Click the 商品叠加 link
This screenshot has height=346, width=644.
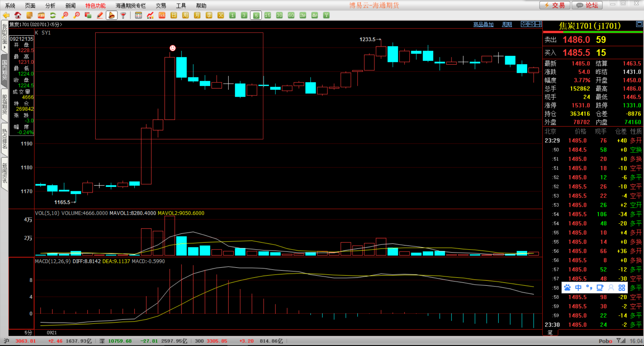pyautogui.click(x=483, y=24)
